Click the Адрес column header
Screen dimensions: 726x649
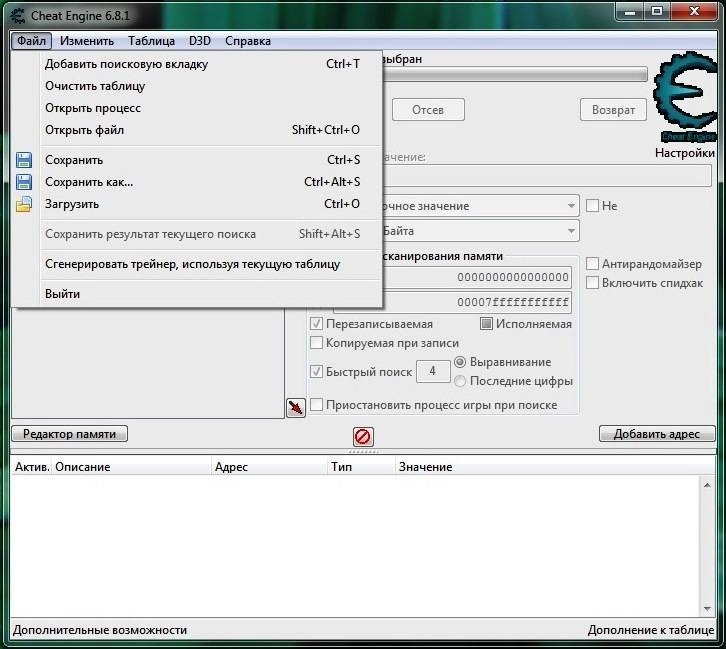(270, 467)
